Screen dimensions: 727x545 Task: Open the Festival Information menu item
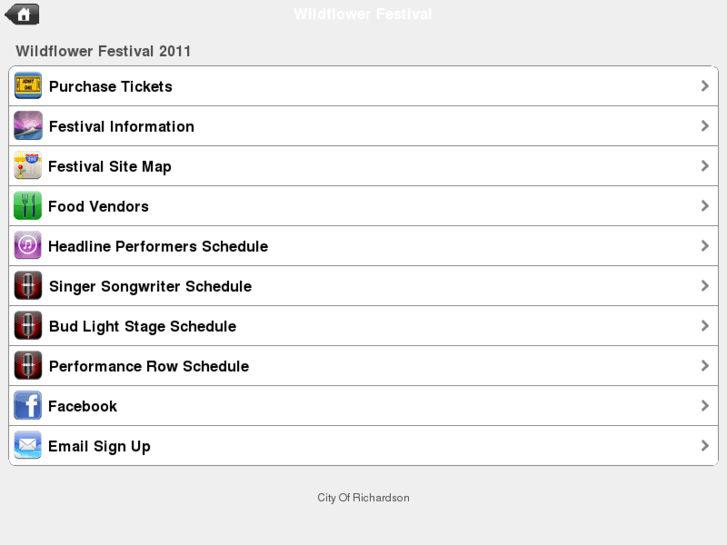tap(121, 127)
